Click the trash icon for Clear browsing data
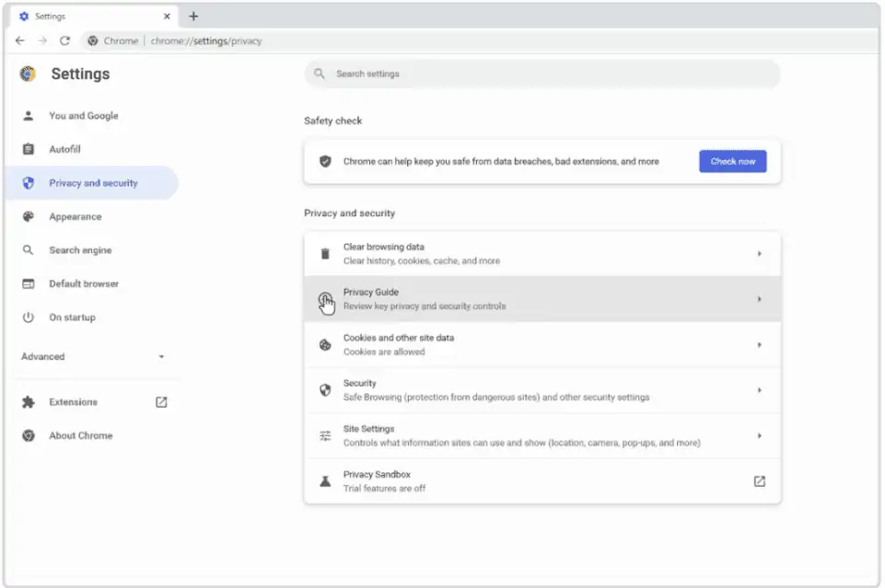Viewport: 885px width, 588px height. pos(325,254)
